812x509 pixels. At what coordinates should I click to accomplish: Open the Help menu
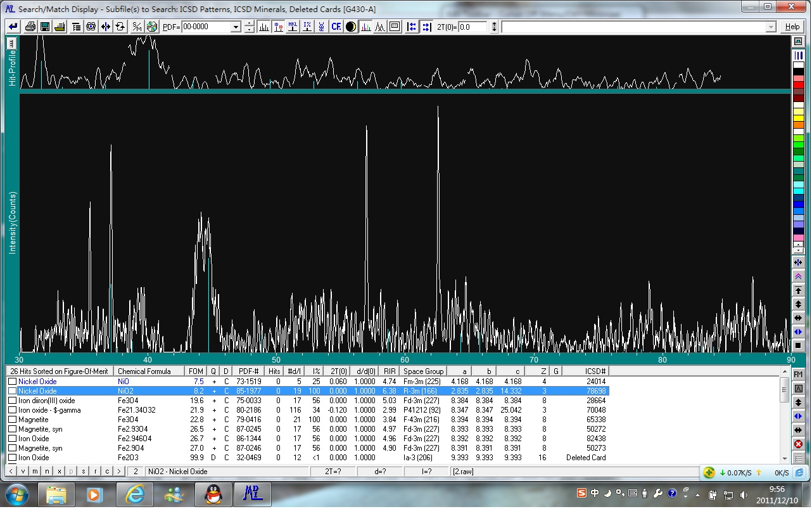[792, 27]
